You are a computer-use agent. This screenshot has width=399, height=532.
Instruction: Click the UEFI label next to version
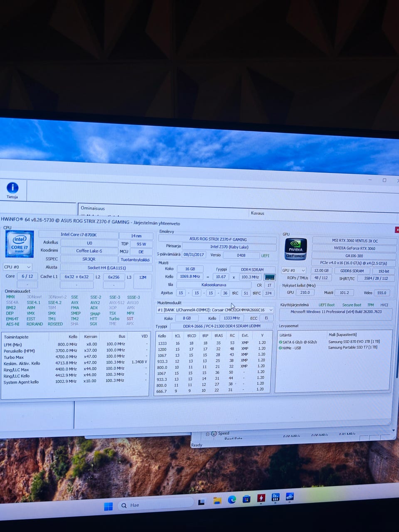click(x=265, y=256)
